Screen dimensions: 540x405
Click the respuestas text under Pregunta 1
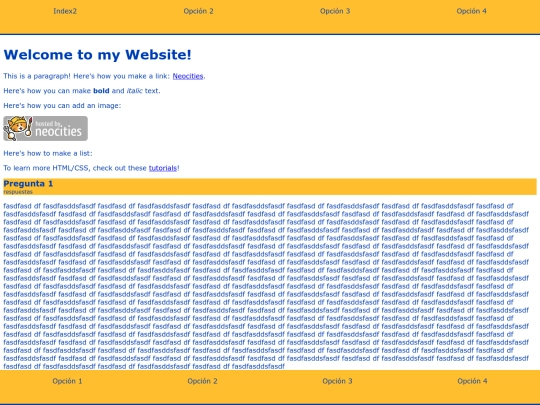pos(18,192)
